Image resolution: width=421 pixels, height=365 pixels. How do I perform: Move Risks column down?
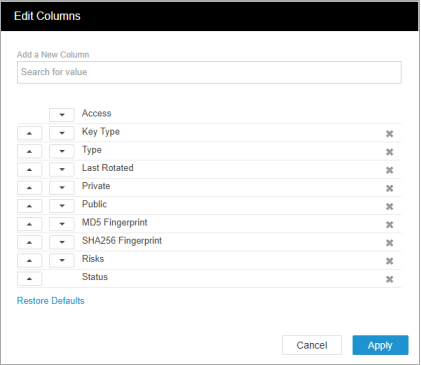click(x=62, y=260)
